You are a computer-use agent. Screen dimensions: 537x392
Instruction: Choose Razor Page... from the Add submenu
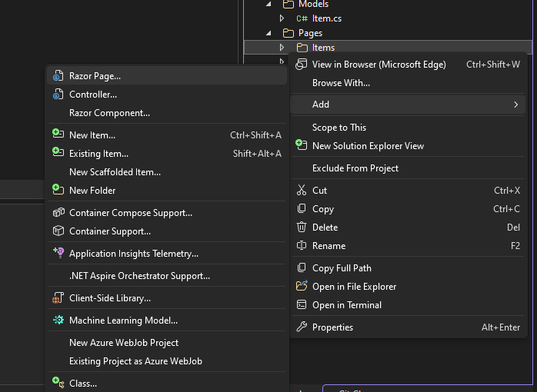click(x=167, y=76)
